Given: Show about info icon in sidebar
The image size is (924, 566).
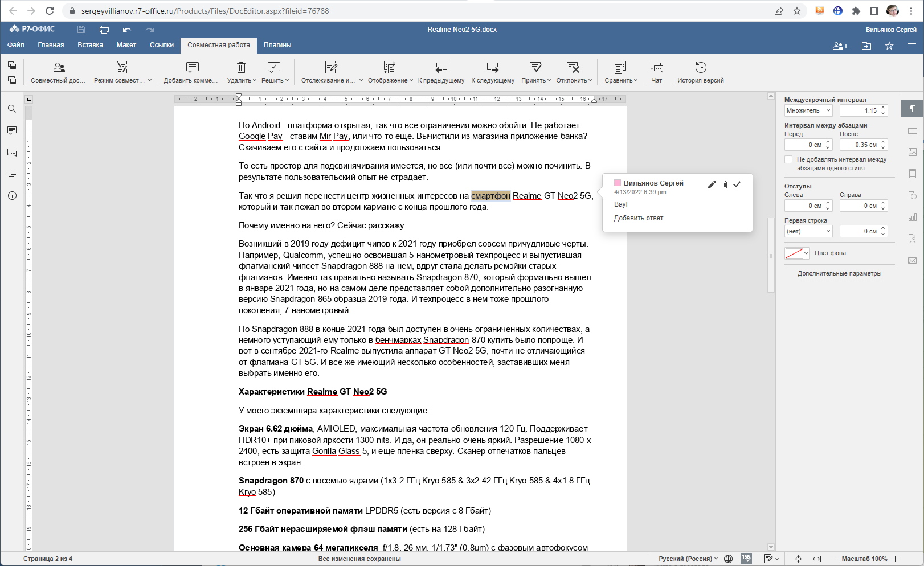Looking at the screenshot, I should tap(12, 195).
